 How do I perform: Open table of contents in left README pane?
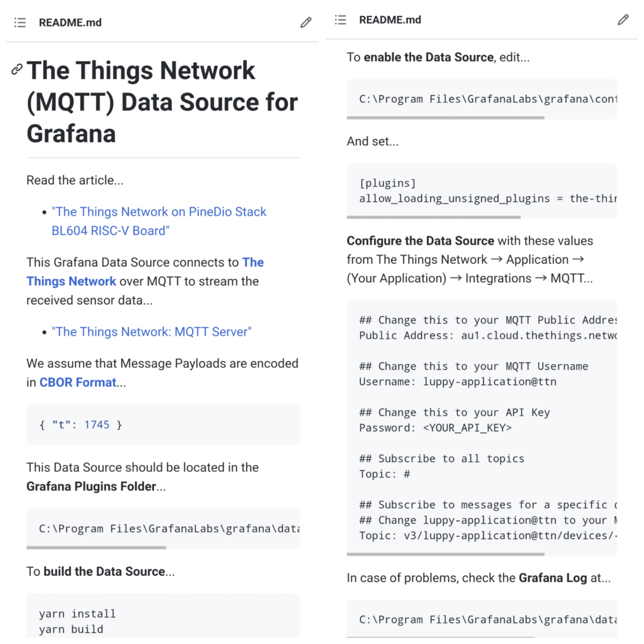(x=20, y=23)
